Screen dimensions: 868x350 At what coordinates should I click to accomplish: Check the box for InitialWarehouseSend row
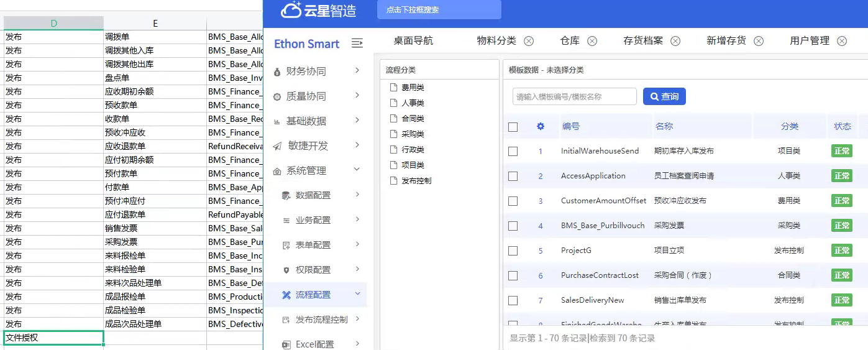point(513,151)
